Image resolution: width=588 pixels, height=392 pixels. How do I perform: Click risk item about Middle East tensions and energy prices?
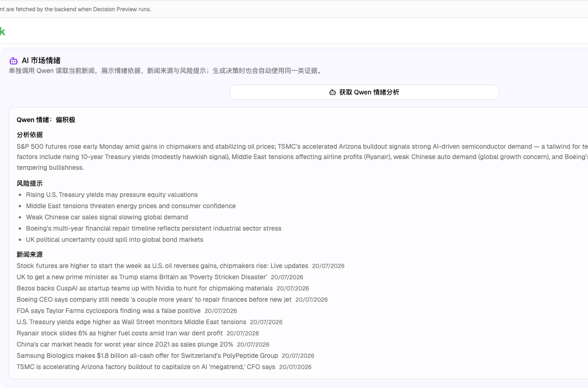pos(131,206)
